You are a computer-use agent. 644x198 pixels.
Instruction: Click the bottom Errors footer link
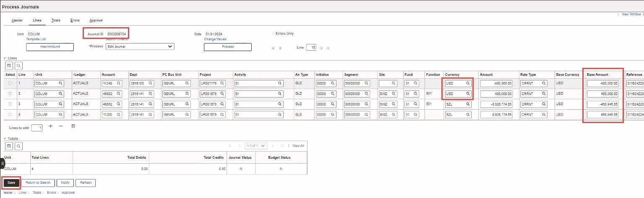click(x=51, y=193)
